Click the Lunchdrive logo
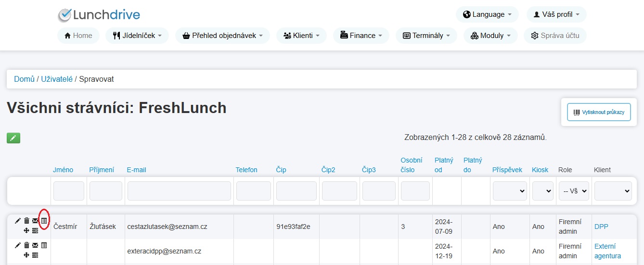Image resolution: width=644 pixels, height=265 pixels. pyautogui.click(x=99, y=15)
